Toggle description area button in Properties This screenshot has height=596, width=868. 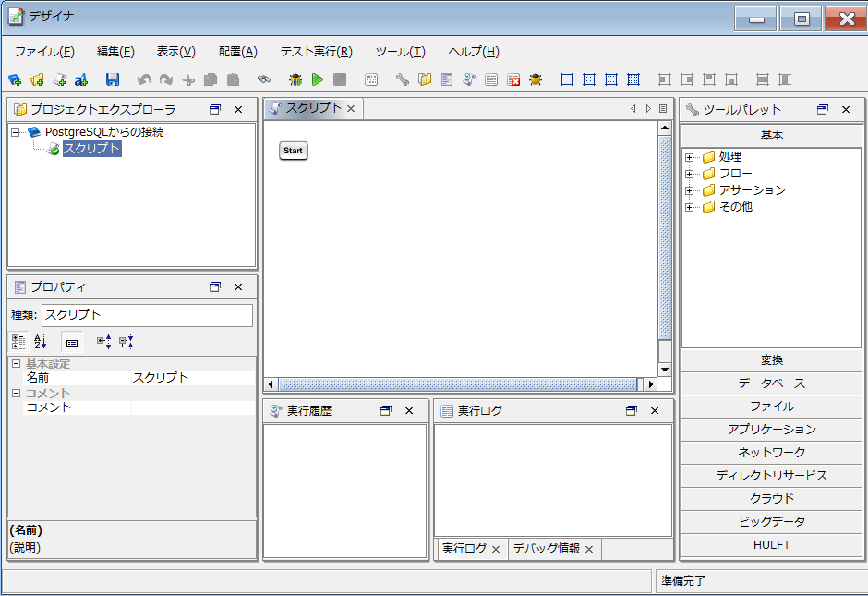pyautogui.click(x=72, y=342)
